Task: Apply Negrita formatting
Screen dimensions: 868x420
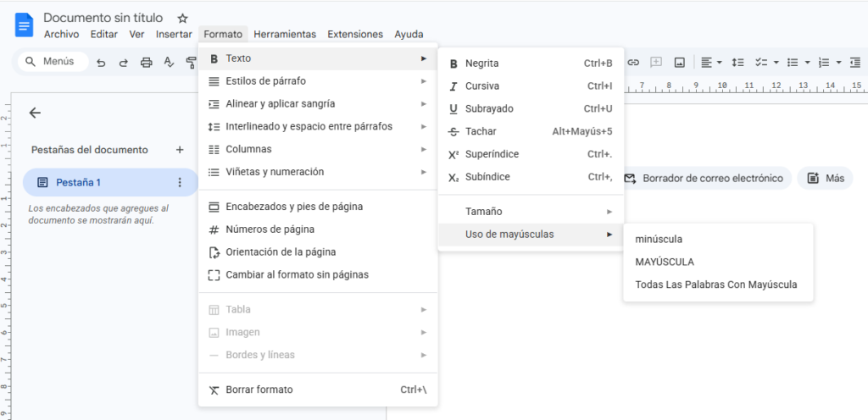Action: point(531,64)
